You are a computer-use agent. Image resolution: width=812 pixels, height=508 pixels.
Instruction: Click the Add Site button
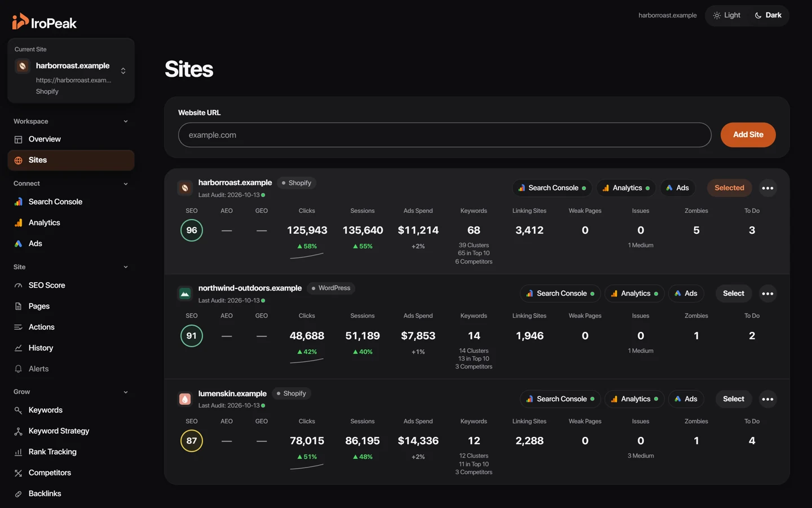(748, 135)
